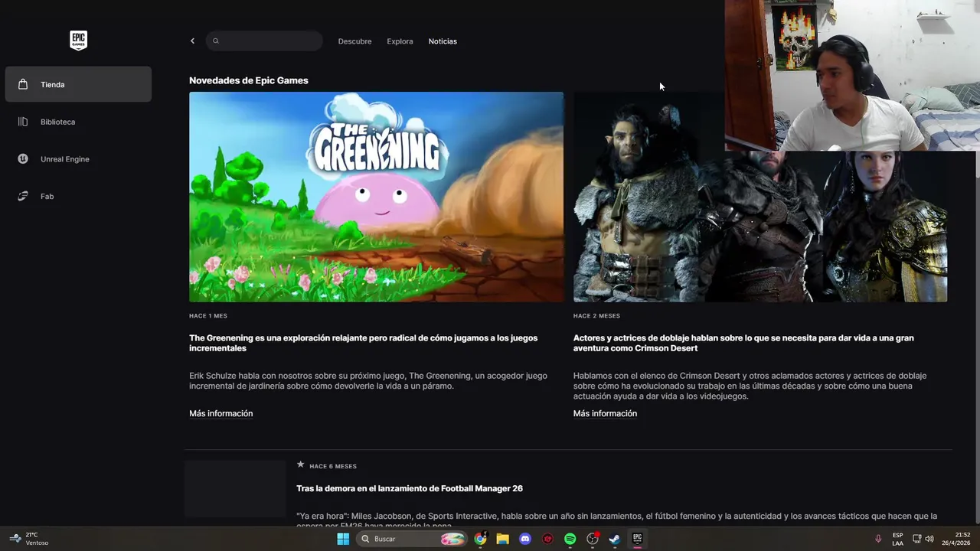
Task: Select the Noticias tab
Action: (443, 41)
